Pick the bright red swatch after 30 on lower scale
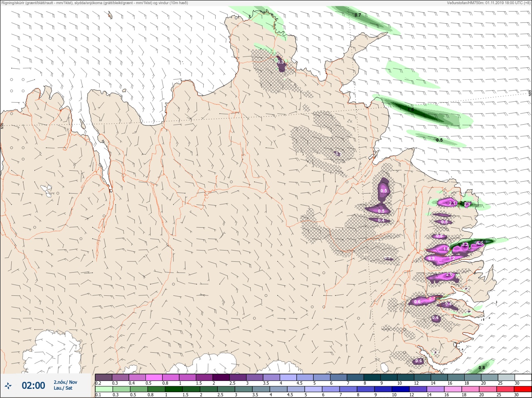 click(x=523, y=389)
